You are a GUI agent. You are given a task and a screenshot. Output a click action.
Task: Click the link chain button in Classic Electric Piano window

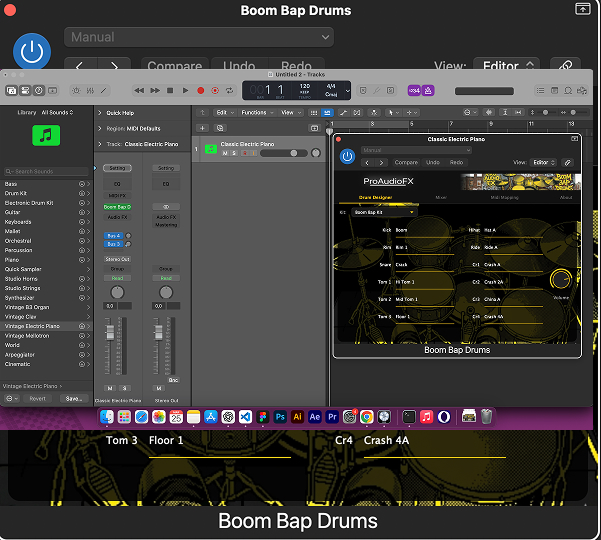point(568,162)
